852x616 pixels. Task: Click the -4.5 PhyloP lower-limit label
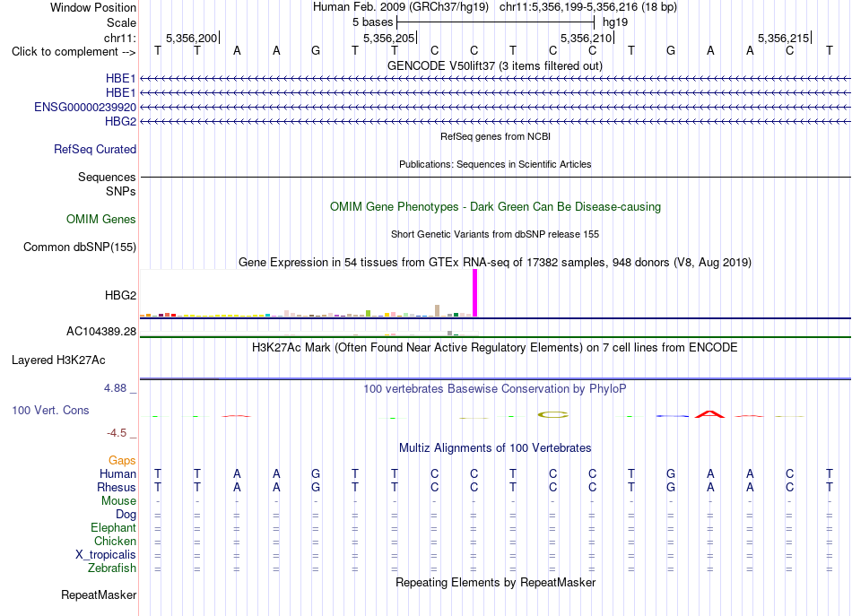click(117, 433)
